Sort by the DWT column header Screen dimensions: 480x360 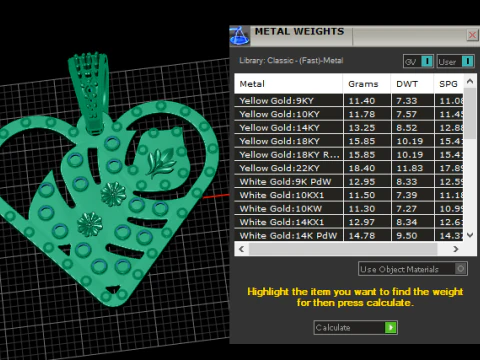tap(412, 84)
